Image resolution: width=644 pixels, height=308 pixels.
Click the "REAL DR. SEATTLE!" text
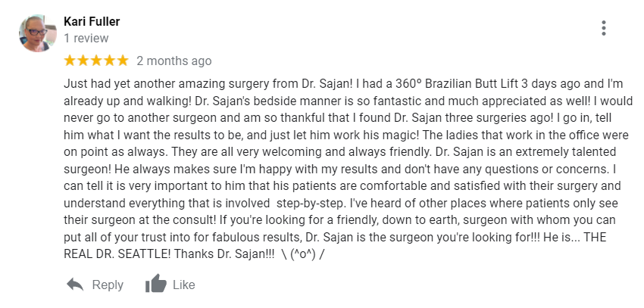(x=117, y=254)
